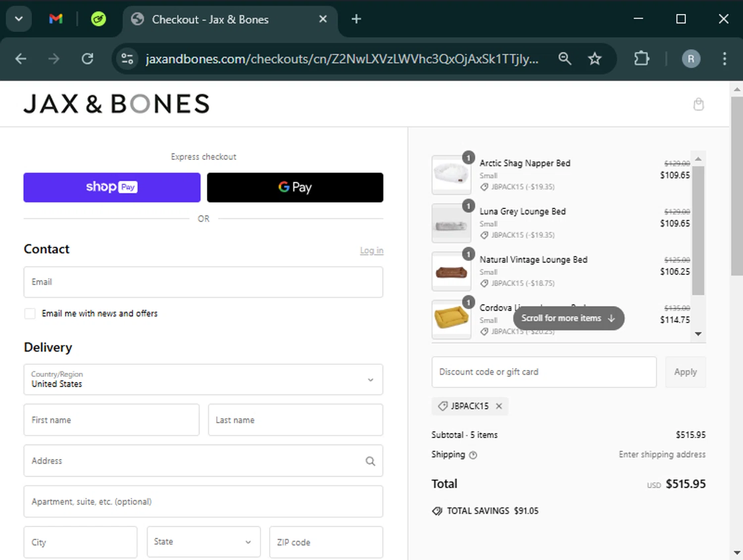Click the Discount code or gift card field
The height and width of the screenshot is (560, 743).
coord(544,372)
